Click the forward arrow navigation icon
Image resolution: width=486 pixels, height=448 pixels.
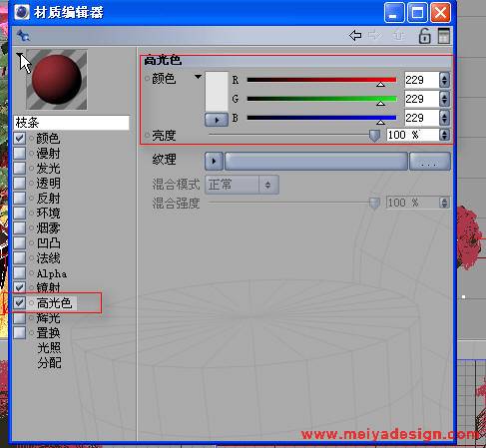[376, 35]
